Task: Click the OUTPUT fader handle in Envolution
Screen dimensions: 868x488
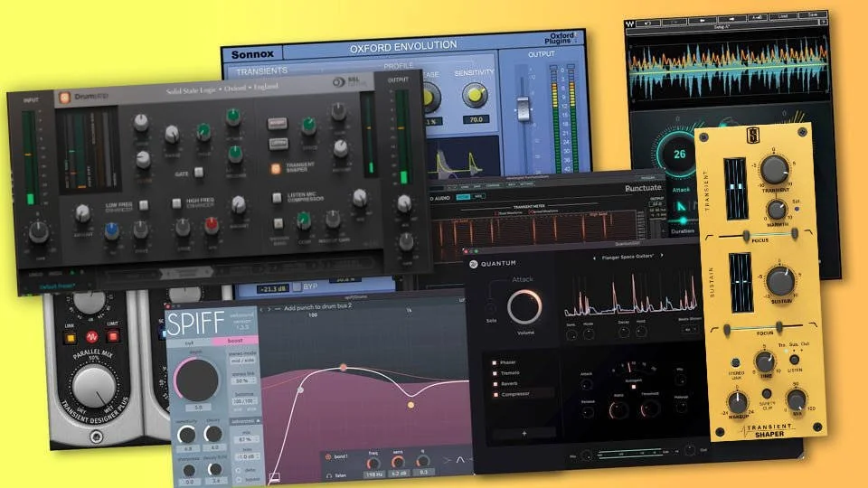Action: pos(523,108)
